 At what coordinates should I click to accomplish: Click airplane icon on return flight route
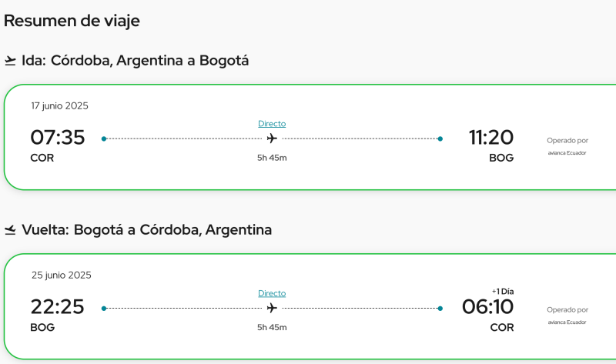(x=272, y=309)
